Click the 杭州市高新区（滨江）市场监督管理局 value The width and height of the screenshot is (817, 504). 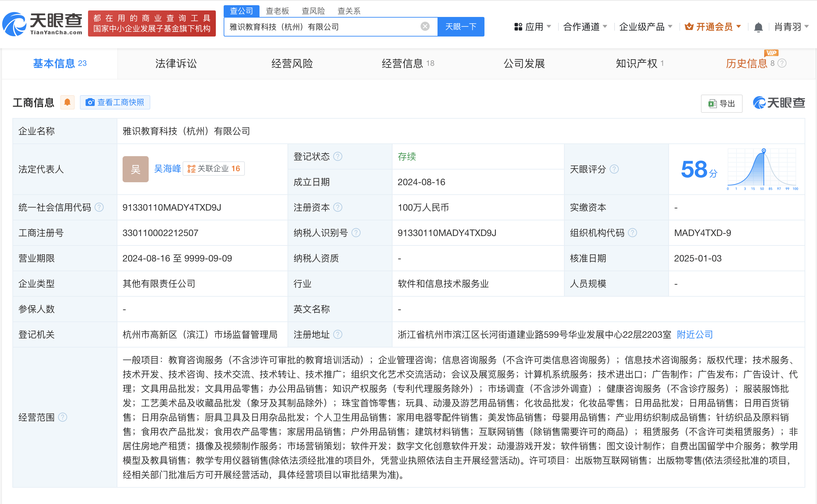[200, 334]
